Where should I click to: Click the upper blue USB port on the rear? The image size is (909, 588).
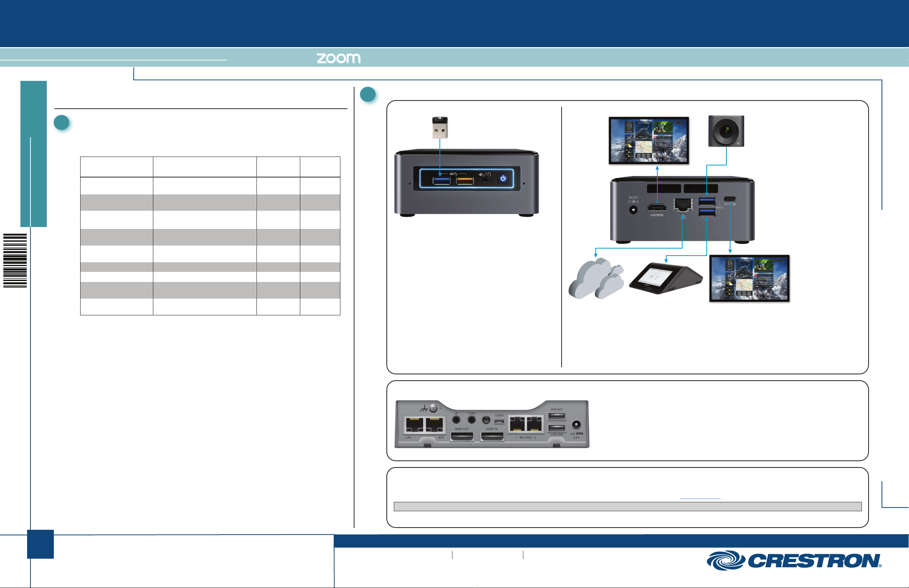707,201
